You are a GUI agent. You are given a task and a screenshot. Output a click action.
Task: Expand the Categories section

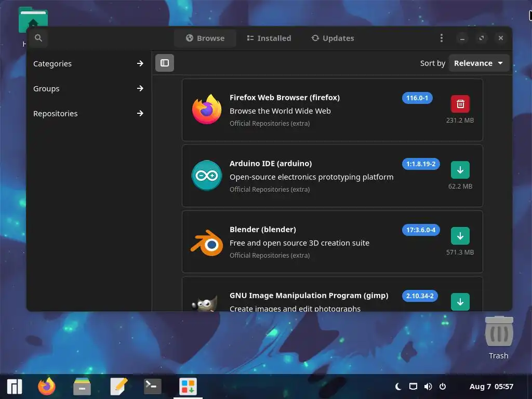(88, 63)
